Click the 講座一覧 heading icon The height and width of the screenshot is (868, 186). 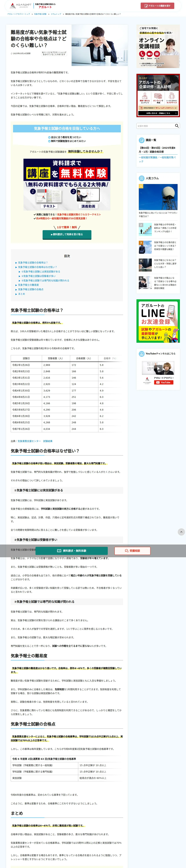(x=142, y=140)
